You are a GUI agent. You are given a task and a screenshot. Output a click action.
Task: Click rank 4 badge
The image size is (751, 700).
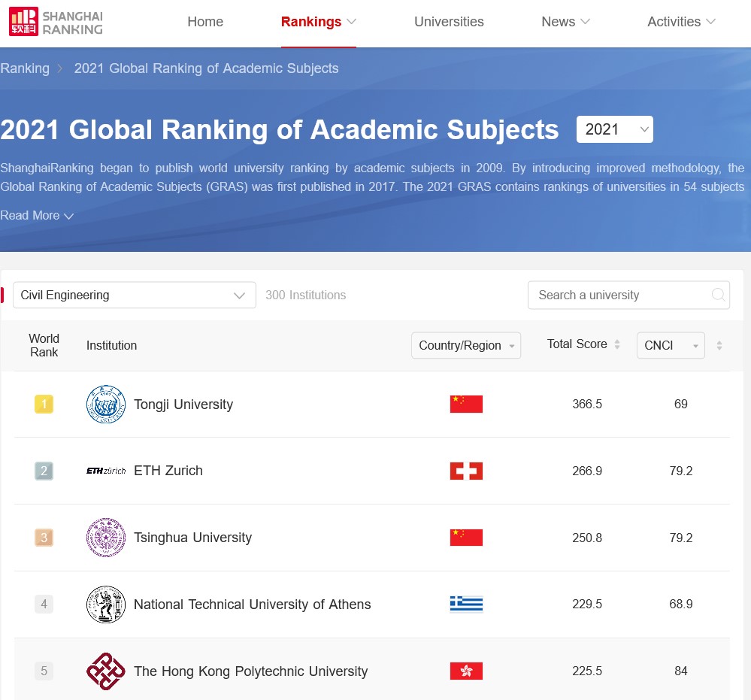(x=44, y=604)
